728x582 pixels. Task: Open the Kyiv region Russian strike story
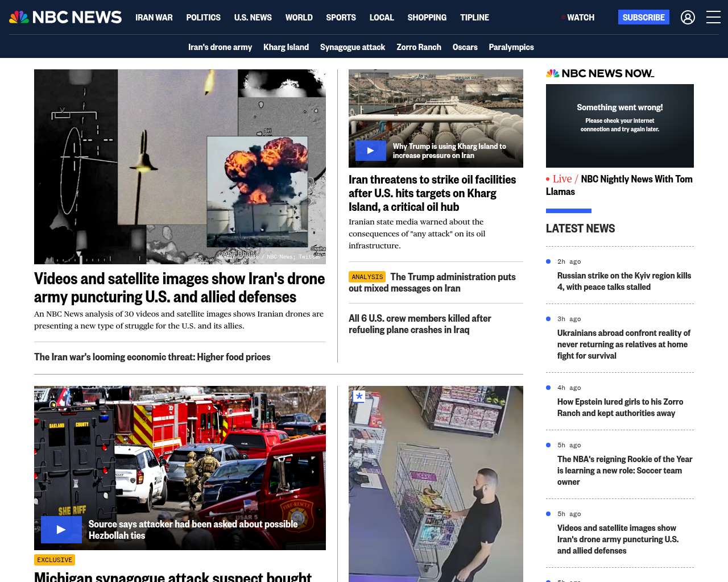tap(624, 281)
